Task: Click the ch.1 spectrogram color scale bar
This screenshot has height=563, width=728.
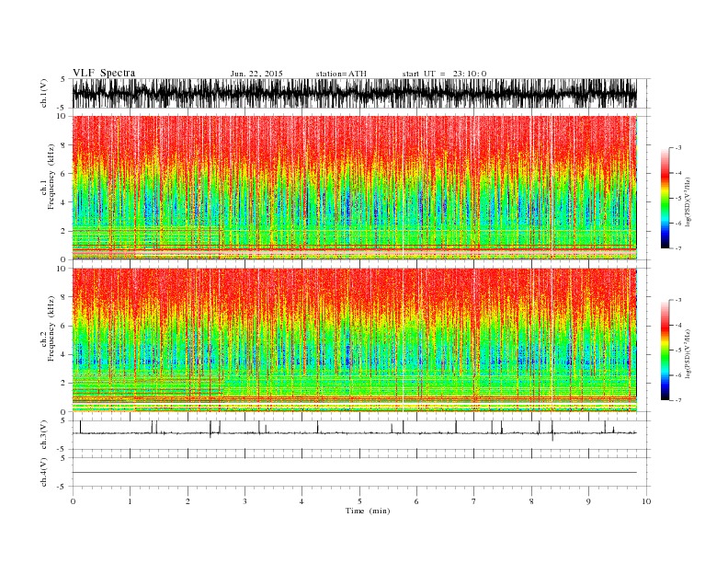Action: pos(665,198)
